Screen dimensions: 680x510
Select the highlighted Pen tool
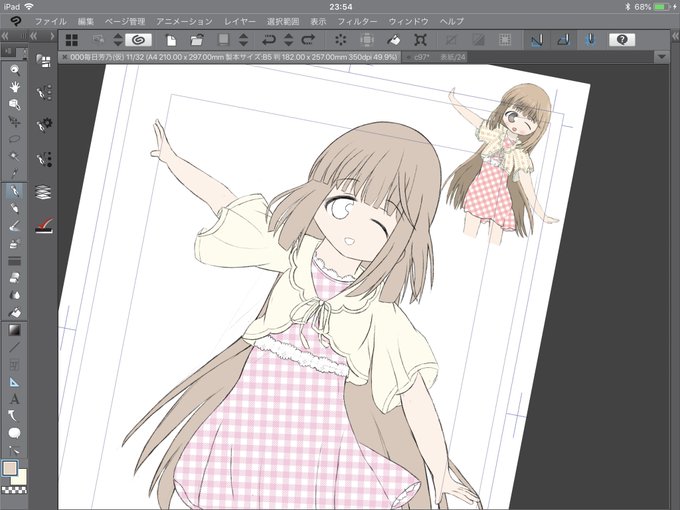click(15, 191)
